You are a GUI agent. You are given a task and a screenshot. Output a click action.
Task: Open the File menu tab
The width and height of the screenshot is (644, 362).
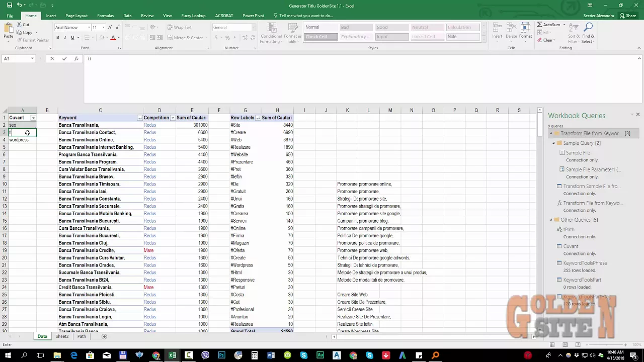[10, 16]
